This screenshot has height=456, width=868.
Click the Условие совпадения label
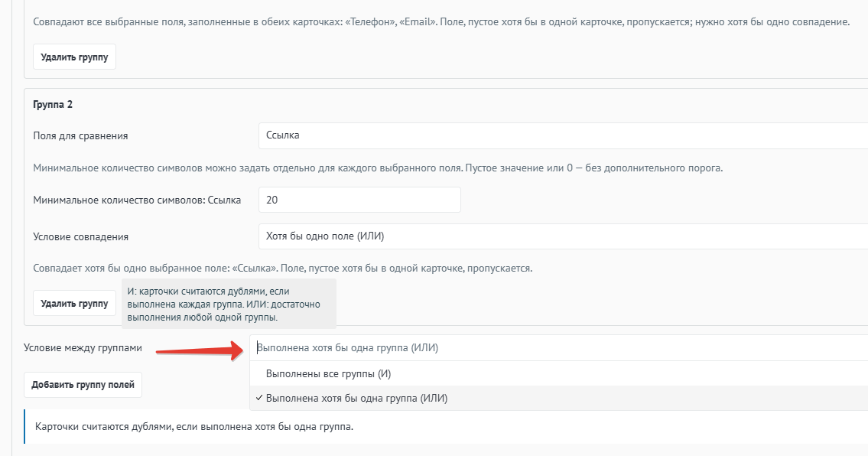pos(80,236)
